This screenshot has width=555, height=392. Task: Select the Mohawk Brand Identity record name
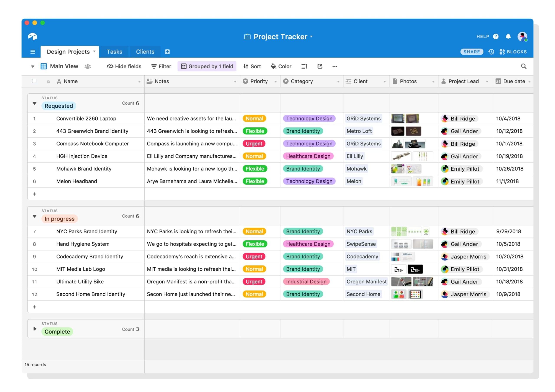tap(84, 169)
